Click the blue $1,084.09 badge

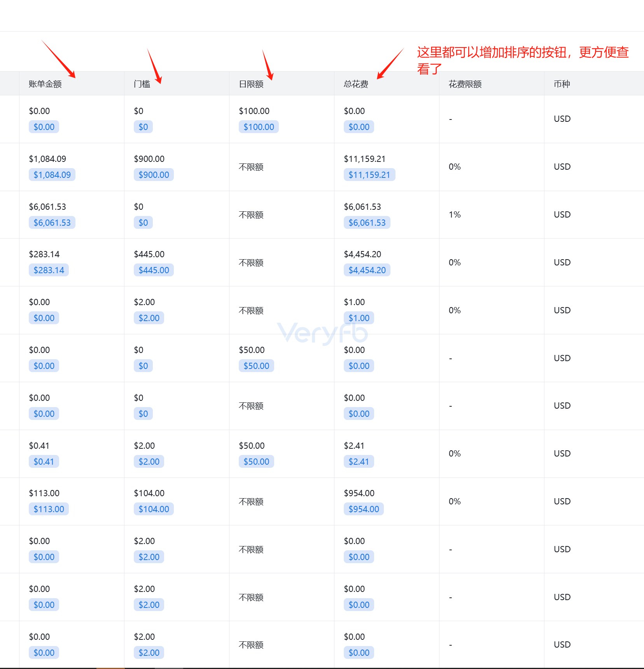(x=52, y=175)
